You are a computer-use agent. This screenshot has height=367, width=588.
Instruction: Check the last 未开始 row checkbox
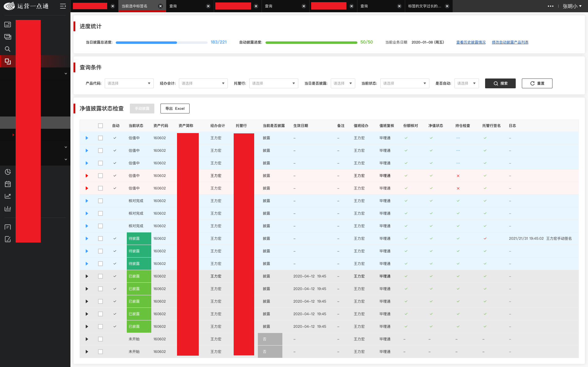[100, 352]
